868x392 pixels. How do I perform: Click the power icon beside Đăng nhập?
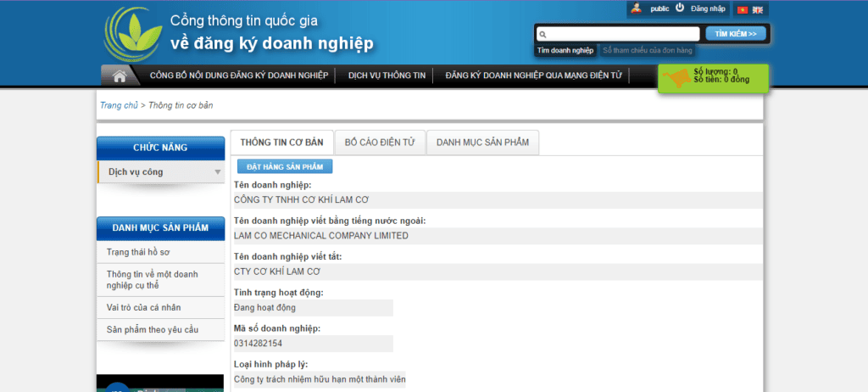tap(680, 8)
